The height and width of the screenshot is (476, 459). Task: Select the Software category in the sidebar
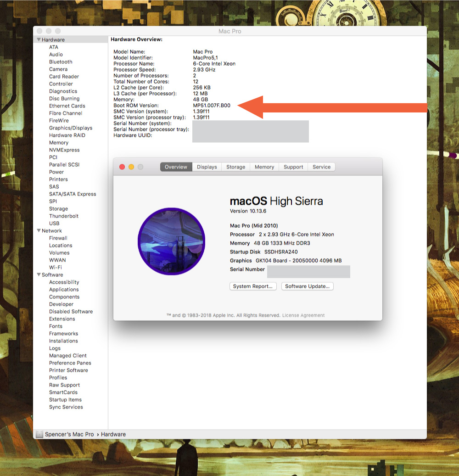(x=52, y=275)
